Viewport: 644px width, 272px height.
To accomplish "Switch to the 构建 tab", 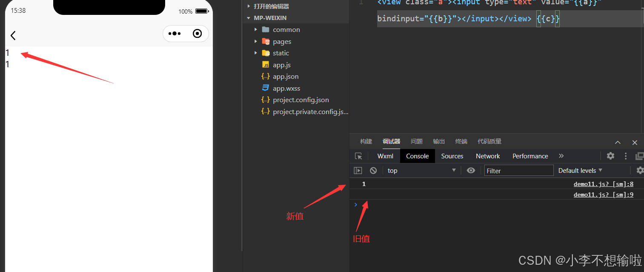I will pos(366,141).
